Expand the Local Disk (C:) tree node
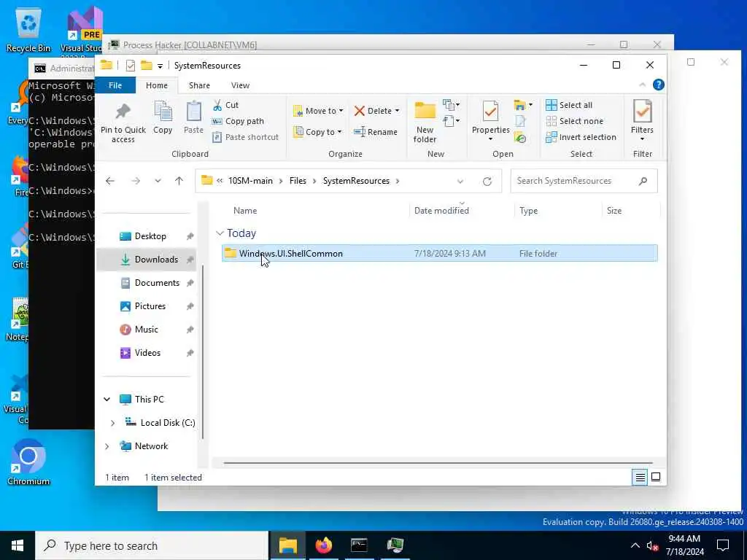This screenshot has height=560, width=747. 112,423
